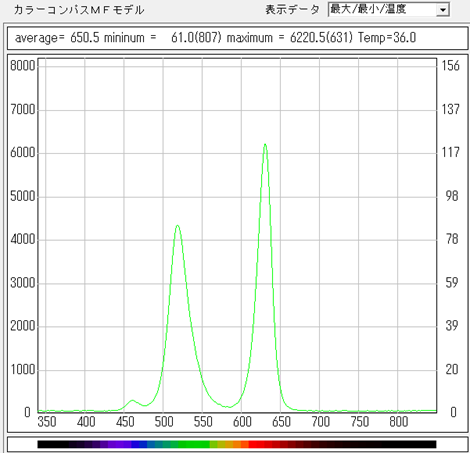Click the 6000 label on left axis
The width and height of the screenshot is (470, 453).
coord(23,153)
